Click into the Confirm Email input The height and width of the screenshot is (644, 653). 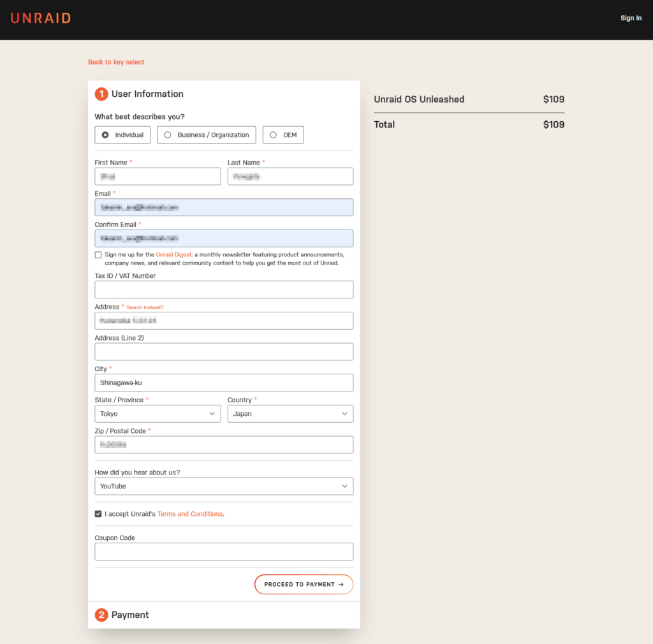click(224, 238)
